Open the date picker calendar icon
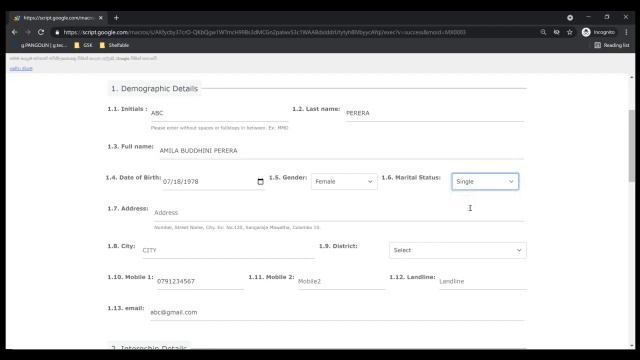The height and width of the screenshot is (360, 640). 260,182
